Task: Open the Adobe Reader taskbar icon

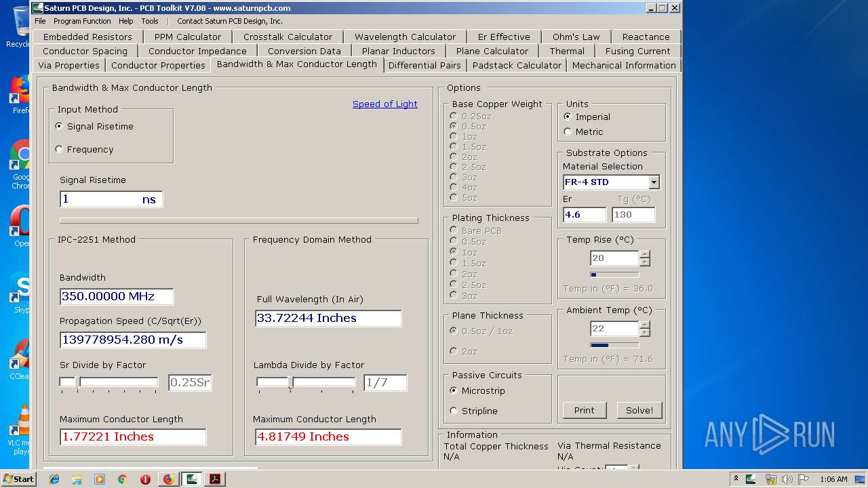Action: pyautogui.click(x=215, y=479)
